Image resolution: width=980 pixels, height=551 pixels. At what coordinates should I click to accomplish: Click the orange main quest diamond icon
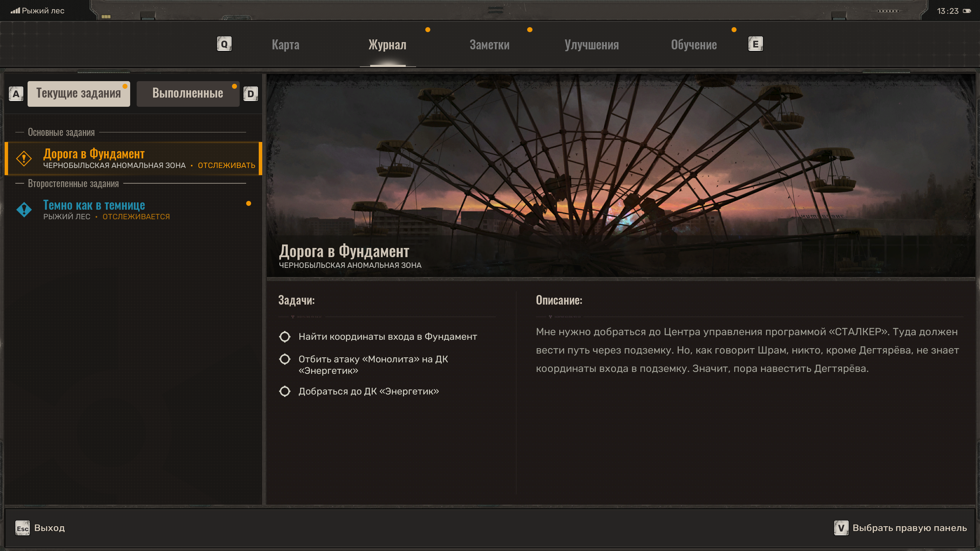pyautogui.click(x=24, y=158)
